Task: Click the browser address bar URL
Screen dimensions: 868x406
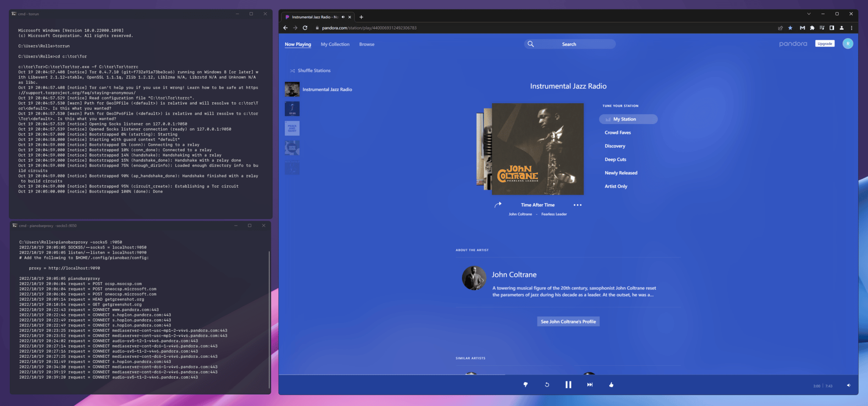Action: (369, 28)
